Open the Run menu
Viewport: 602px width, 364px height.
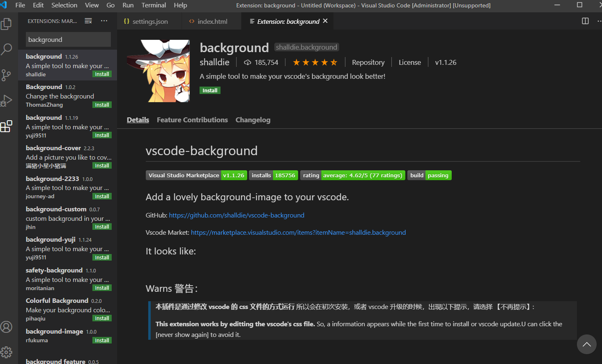(128, 5)
